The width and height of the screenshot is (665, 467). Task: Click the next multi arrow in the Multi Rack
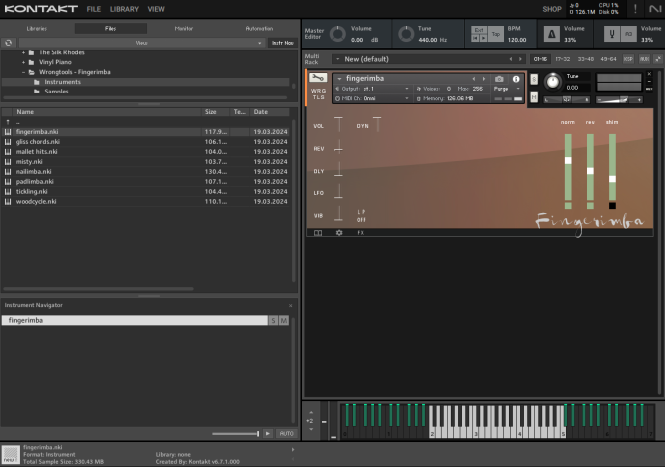pos(520,59)
